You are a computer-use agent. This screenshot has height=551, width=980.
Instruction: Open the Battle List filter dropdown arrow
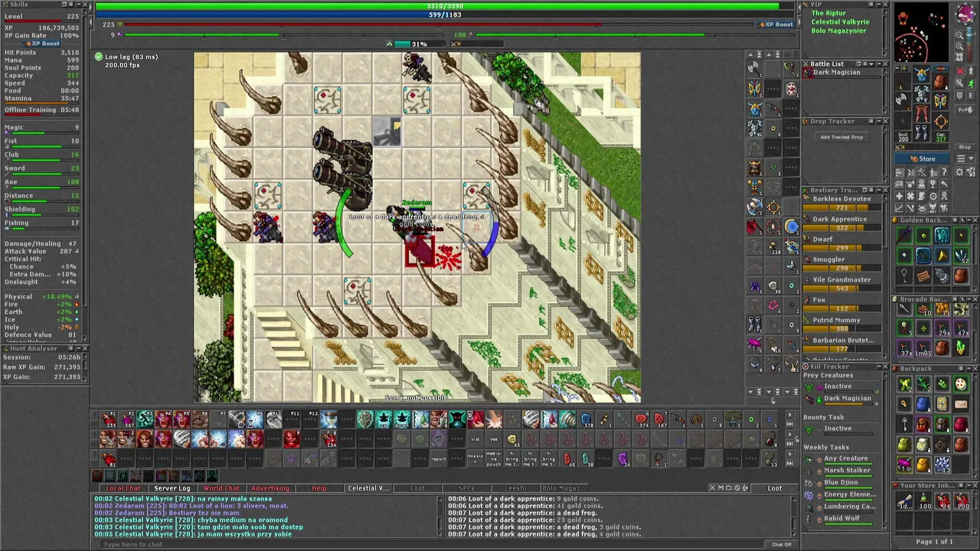click(x=871, y=64)
